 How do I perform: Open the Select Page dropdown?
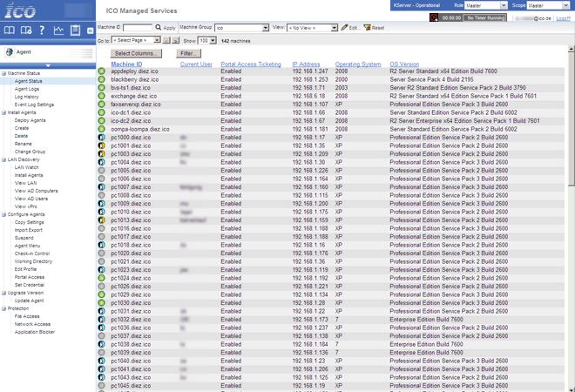tap(136, 40)
